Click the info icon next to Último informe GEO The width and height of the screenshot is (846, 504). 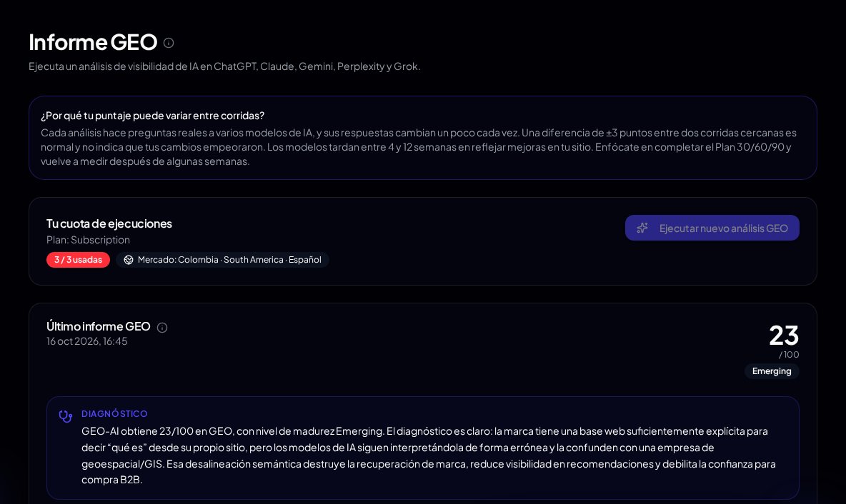[x=162, y=327]
